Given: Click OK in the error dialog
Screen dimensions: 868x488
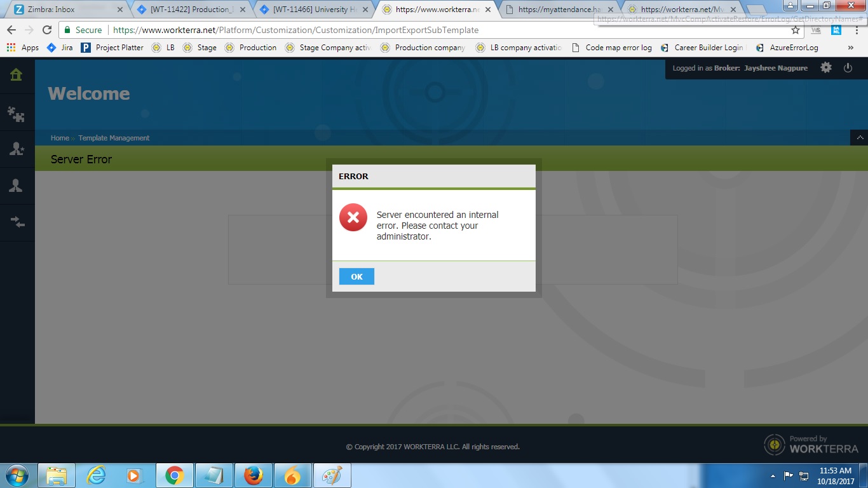Looking at the screenshot, I should tap(356, 276).
